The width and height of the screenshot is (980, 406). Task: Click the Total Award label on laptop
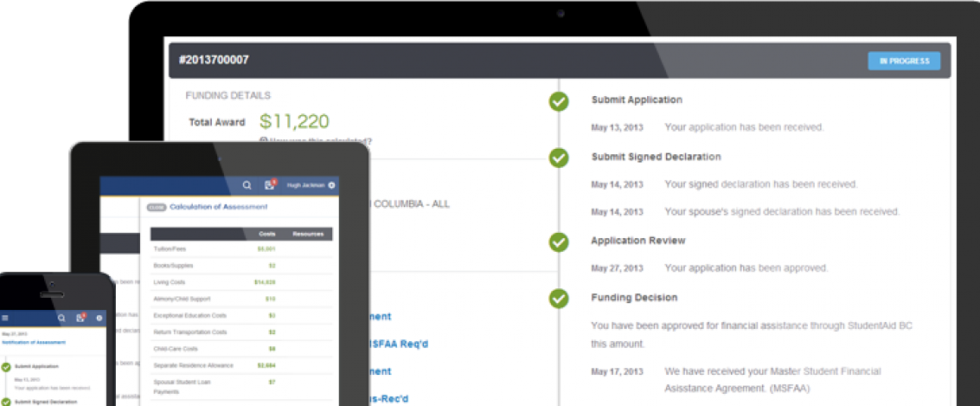point(217,123)
